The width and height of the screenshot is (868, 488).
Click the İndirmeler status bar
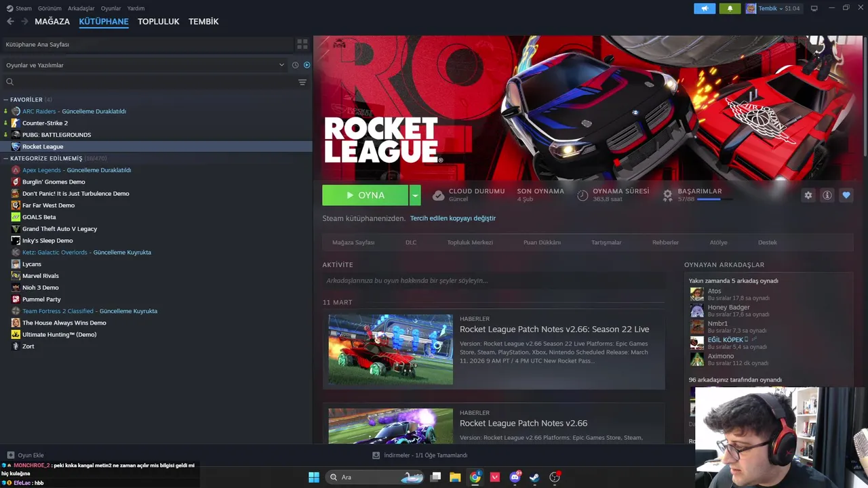[420, 455]
